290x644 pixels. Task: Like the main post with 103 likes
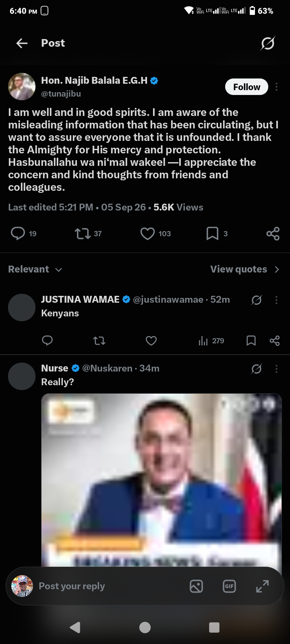[x=147, y=233]
